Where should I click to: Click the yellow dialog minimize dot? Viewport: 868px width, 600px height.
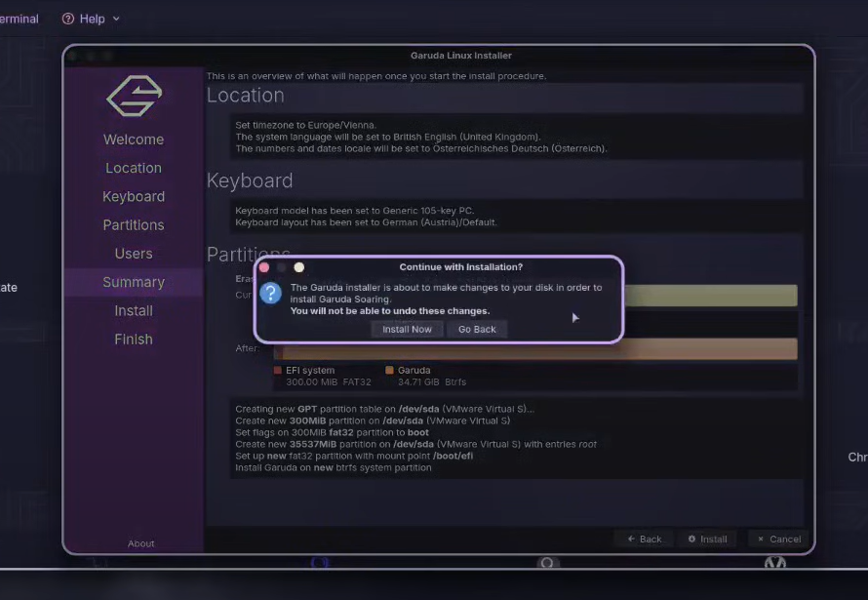pos(299,267)
